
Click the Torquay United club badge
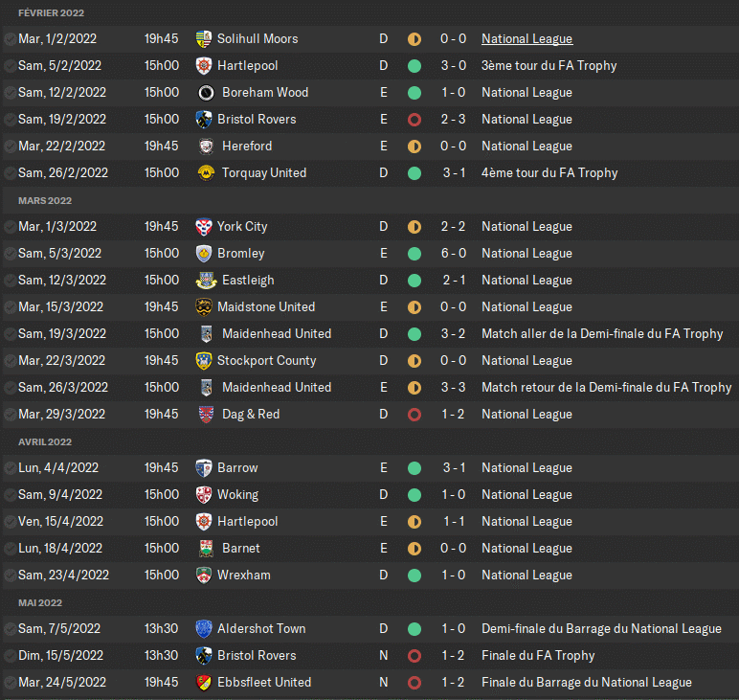205,173
